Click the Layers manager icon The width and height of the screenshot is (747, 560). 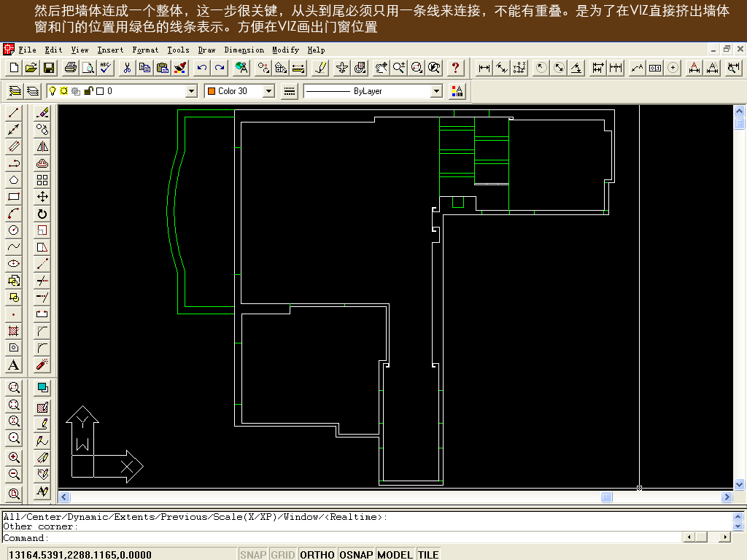click(x=15, y=91)
